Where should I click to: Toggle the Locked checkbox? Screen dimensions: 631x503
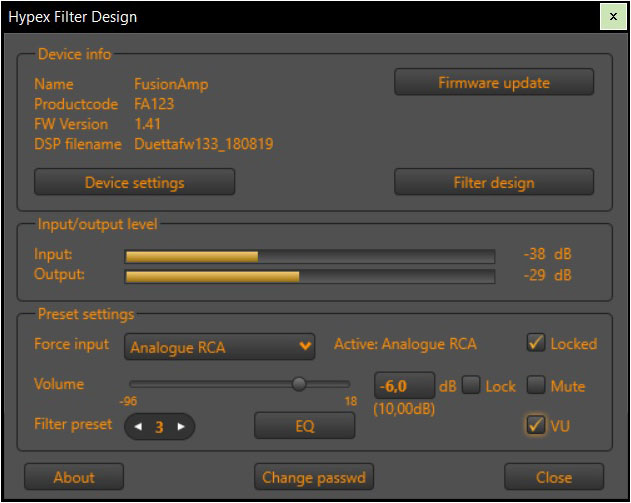pos(536,342)
